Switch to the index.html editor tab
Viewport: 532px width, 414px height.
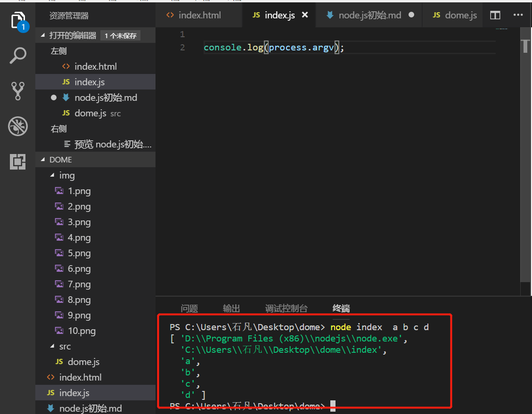coord(199,15)
